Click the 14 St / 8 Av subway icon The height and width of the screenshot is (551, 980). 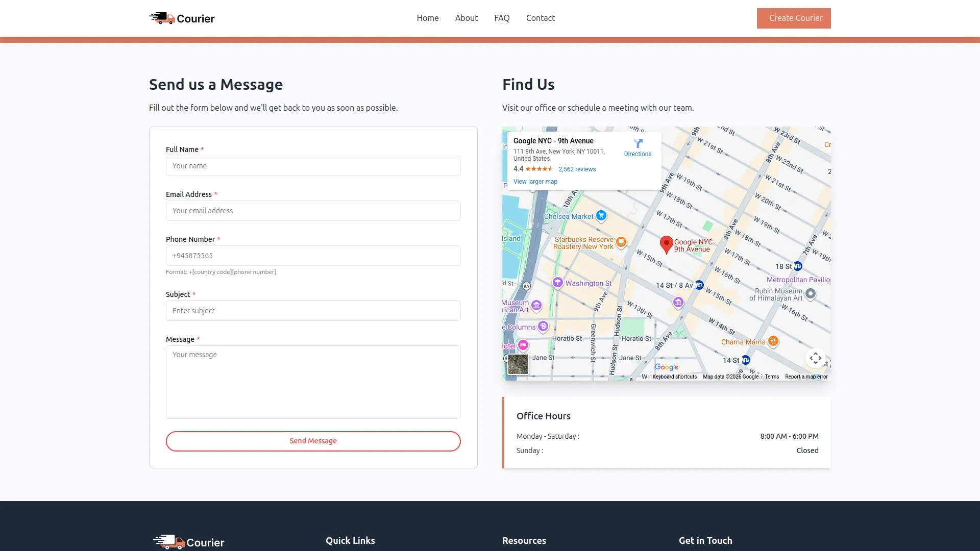699,285
